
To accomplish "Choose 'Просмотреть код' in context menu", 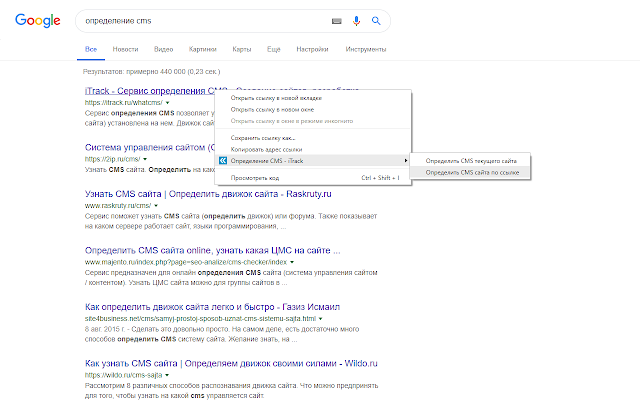I will click(x=256, y=178).
